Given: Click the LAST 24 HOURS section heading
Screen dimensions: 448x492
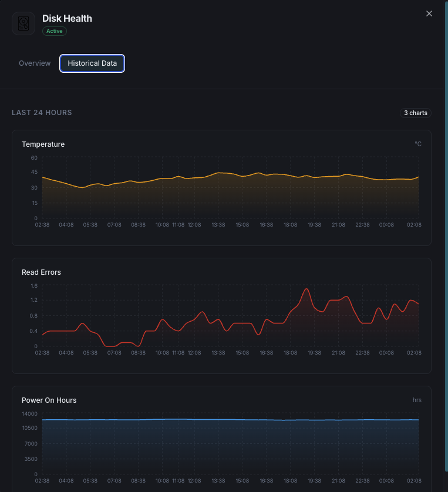Looking at the screenshot, I should [x=42, y=113].
